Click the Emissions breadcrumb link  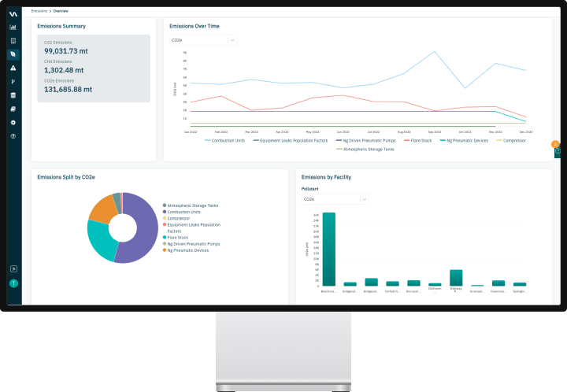coord(39,11)
